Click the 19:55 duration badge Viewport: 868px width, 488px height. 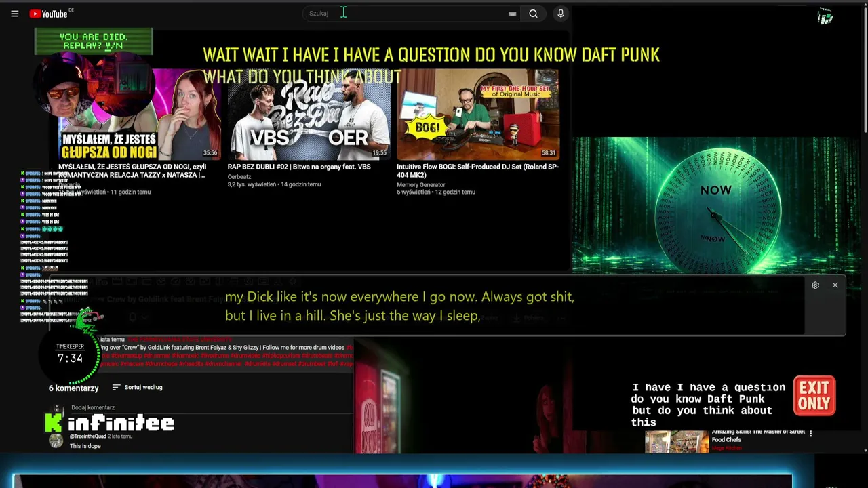(x=379, y=153)
